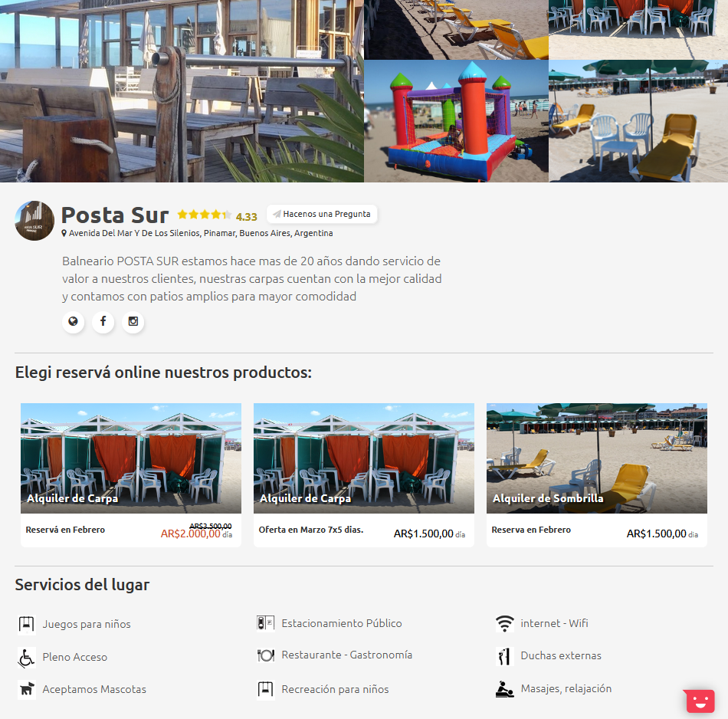Select Alquiler de Carpa Reservá en Febrero card
Viewport: 728px width, 719px height.
pyautogui.click(x=131, y=474)
